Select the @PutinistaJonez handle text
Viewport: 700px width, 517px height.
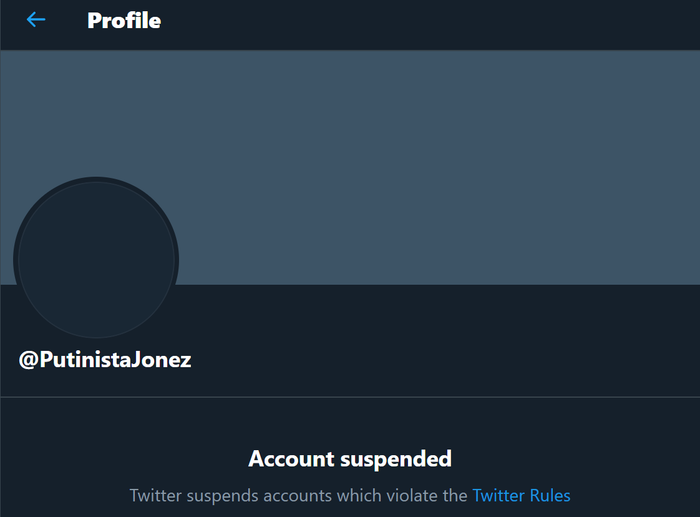pyautogui.click(x=105, y=360)
